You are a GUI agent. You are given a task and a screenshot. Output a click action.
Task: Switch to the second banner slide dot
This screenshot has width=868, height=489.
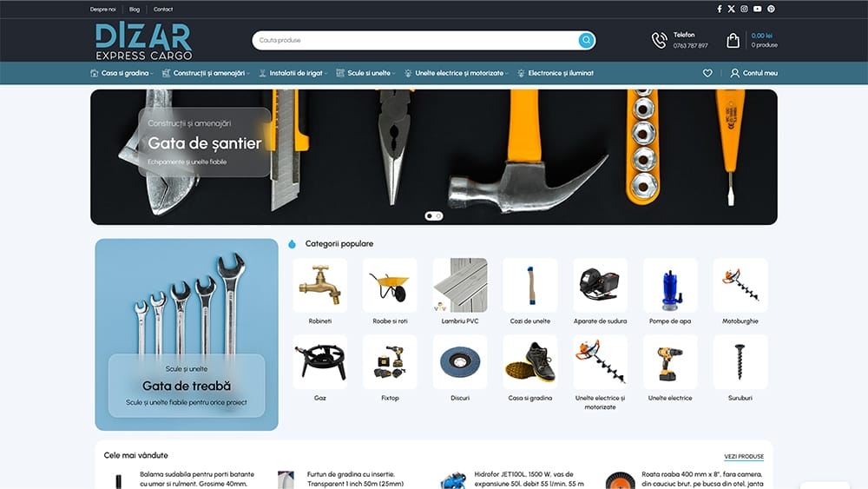click(438, 215)
